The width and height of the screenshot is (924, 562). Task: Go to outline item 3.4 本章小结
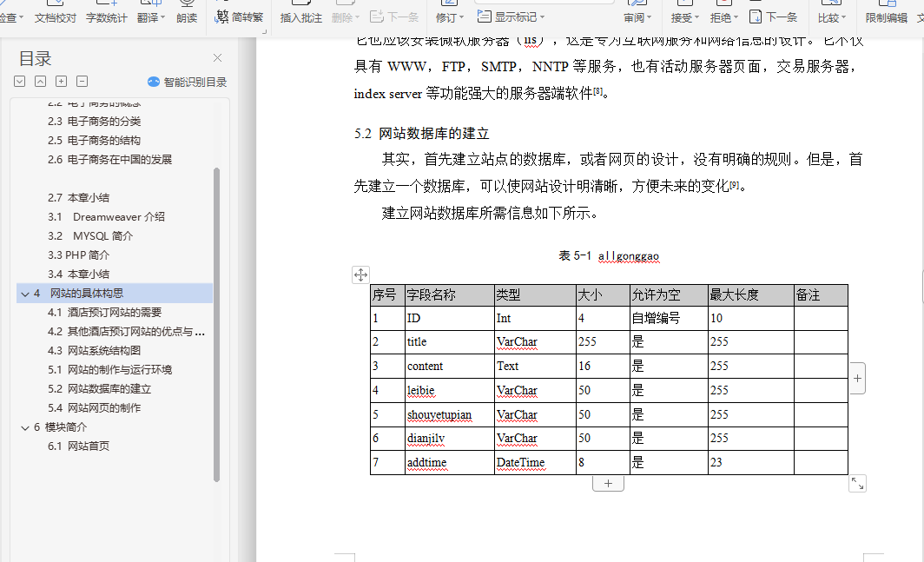(x=78, y=274)
